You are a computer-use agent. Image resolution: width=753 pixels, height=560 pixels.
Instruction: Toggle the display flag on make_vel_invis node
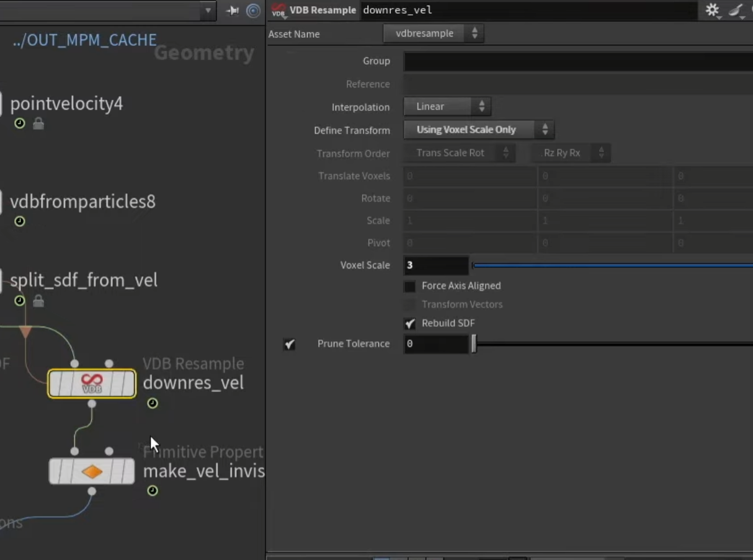click(x=127, y=472)
